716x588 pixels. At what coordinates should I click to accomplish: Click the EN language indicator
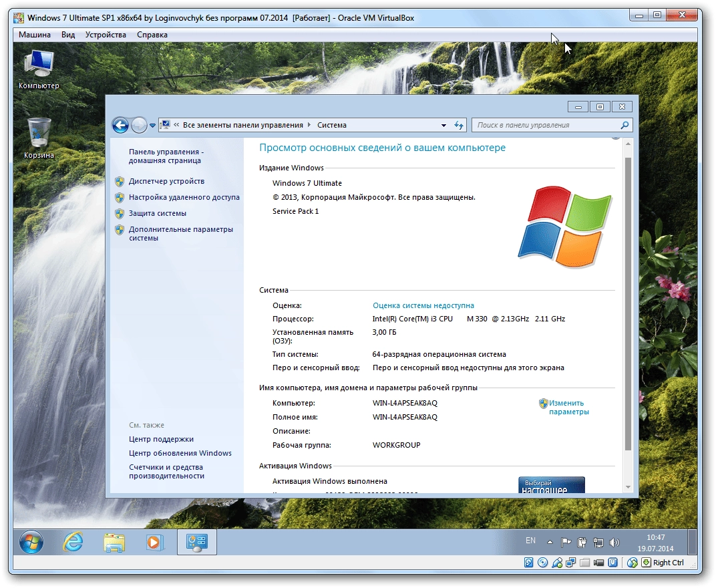530,541
